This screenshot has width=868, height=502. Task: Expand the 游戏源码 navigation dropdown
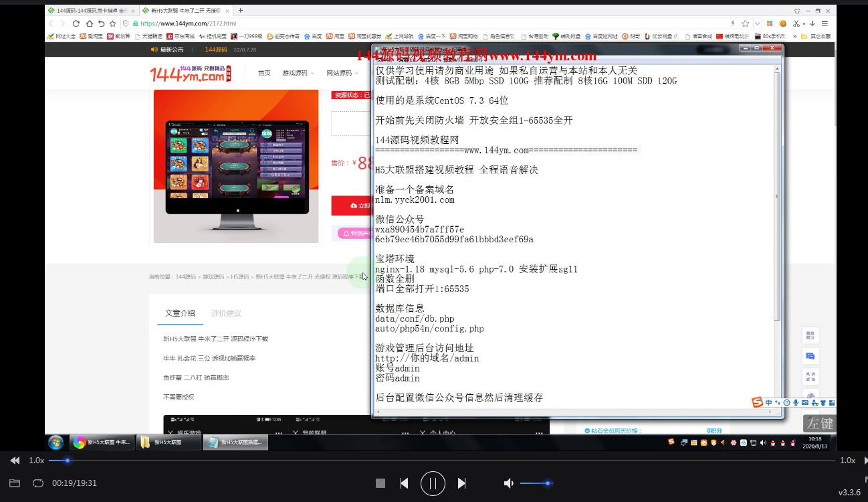click(298, 73)
